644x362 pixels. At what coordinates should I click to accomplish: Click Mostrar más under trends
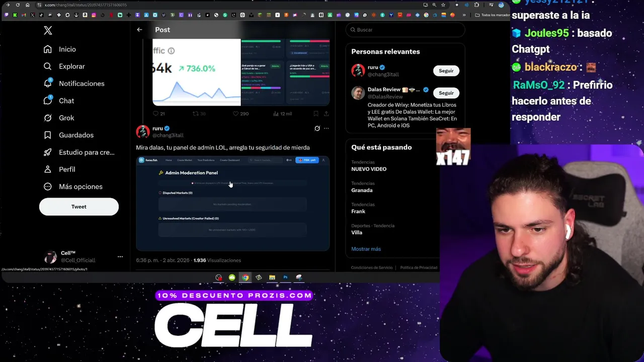click(x=366, y=249)
